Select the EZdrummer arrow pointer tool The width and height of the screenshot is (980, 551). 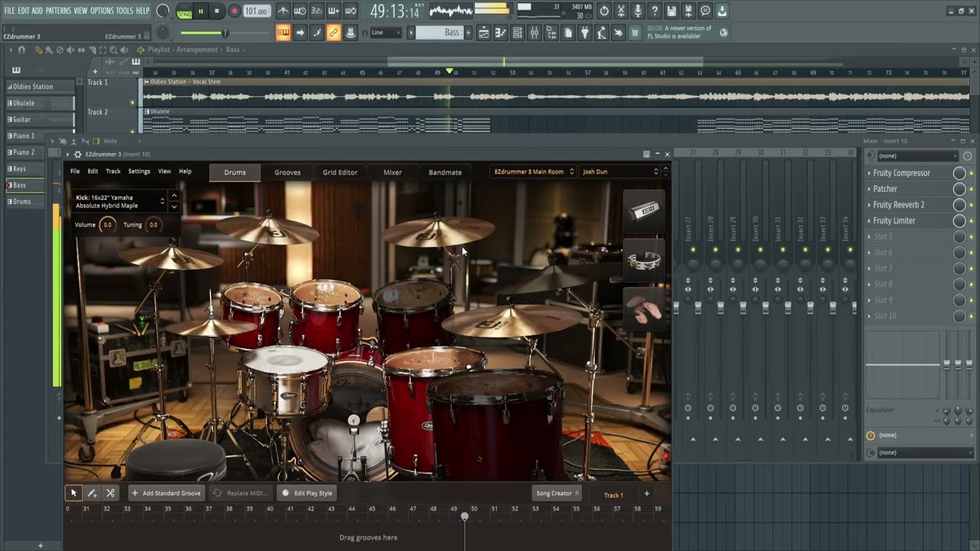coord(73,493)
